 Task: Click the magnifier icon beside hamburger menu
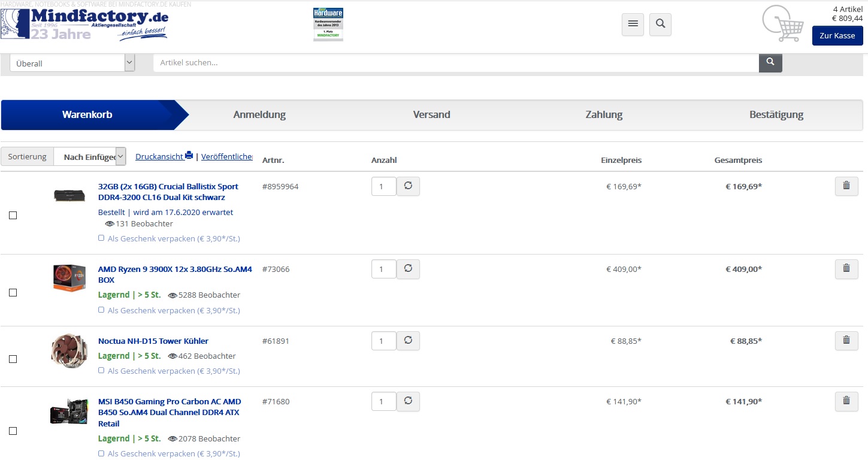point(660,25)
